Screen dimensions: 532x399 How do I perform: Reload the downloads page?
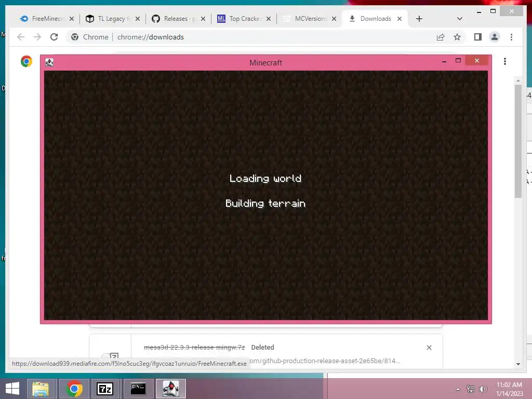[54, 37]
